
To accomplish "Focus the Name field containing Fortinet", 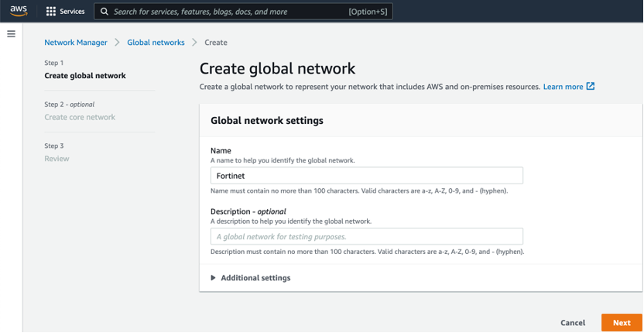I will click(x=366, y=176).
